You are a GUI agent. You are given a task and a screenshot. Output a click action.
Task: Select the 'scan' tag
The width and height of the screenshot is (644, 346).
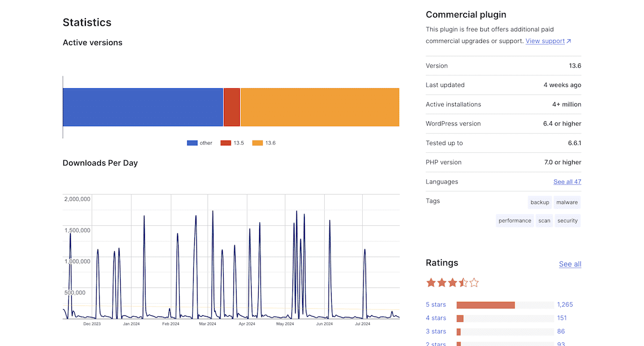coord(544,220)
